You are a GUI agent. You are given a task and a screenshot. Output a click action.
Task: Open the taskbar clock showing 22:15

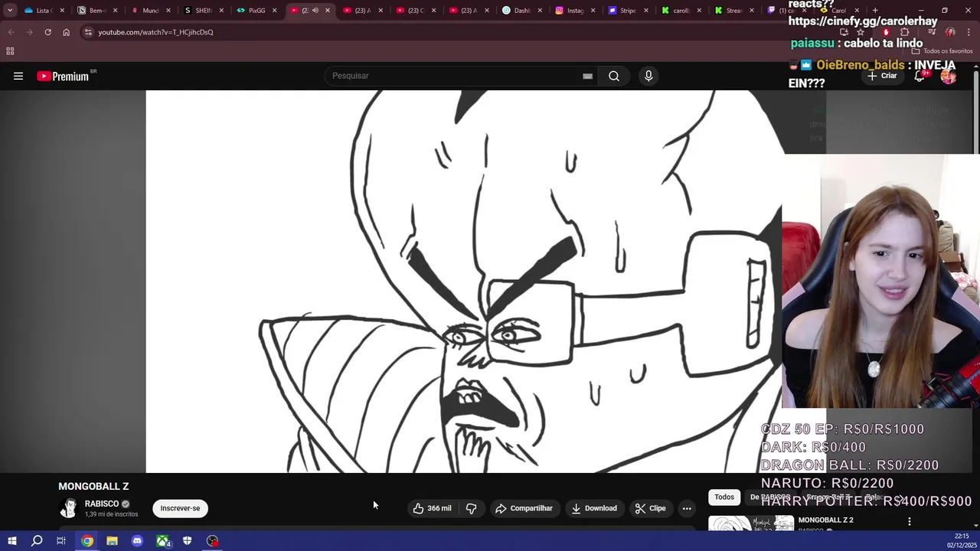click(962, 540)
